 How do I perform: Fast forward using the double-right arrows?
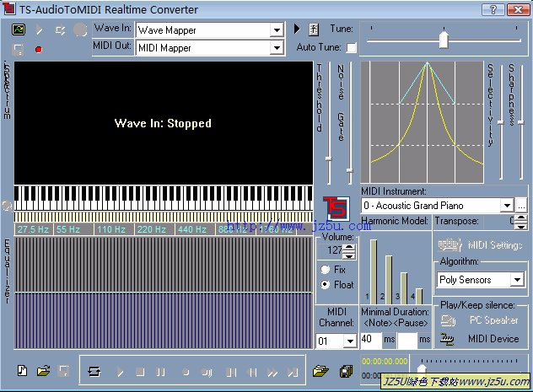(x=272, y=373)
